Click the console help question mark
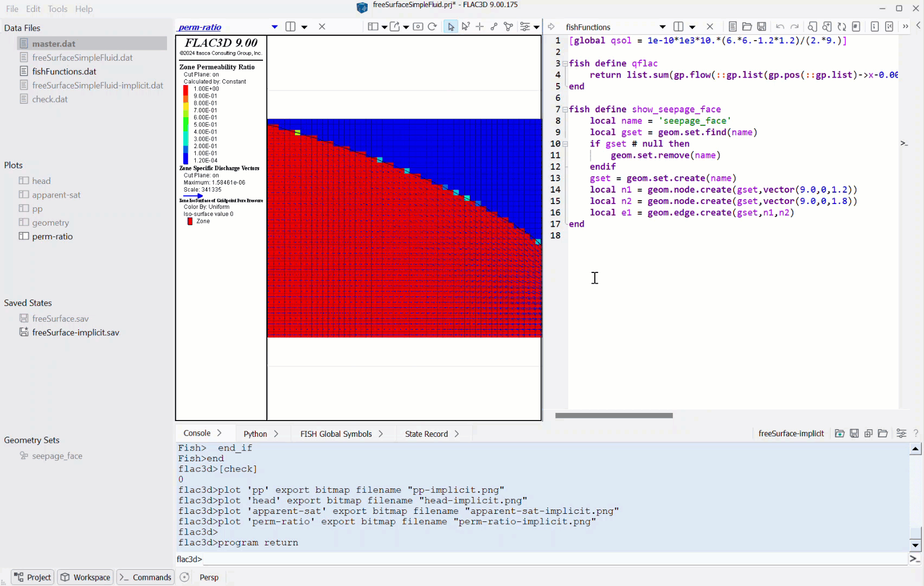The width and height of the screenshot is (924, 586). tap(916, 434)
